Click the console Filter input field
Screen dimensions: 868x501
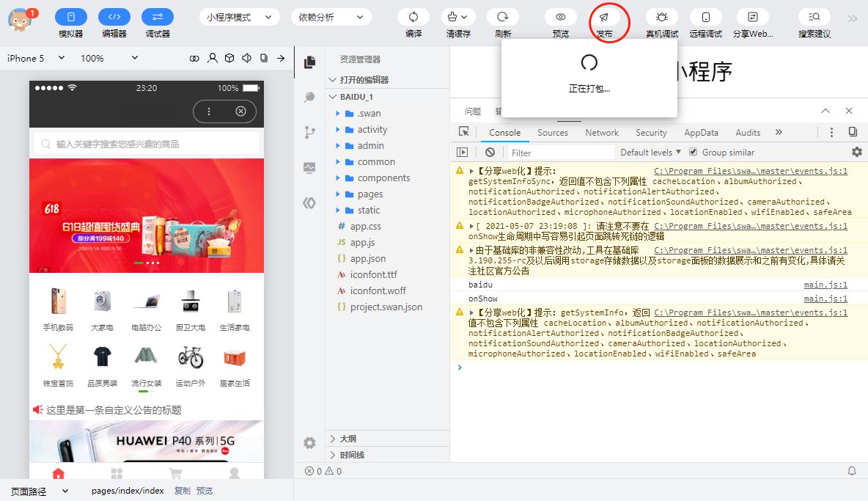pyautogui.click(x=561, y=153)
